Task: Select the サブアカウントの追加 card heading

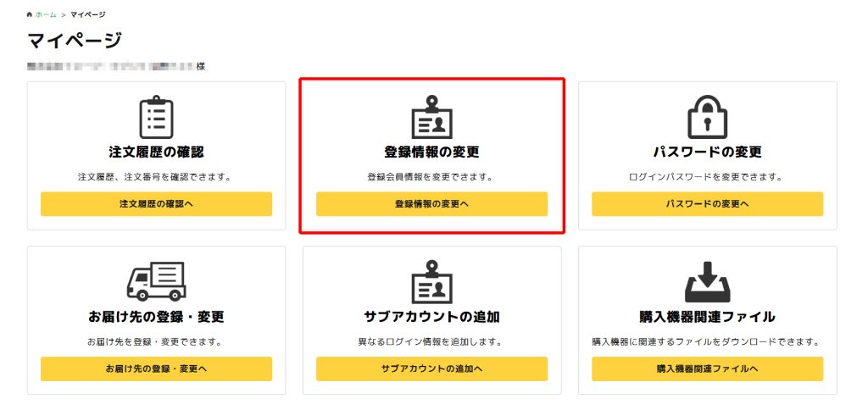Action: click(431, 317)
